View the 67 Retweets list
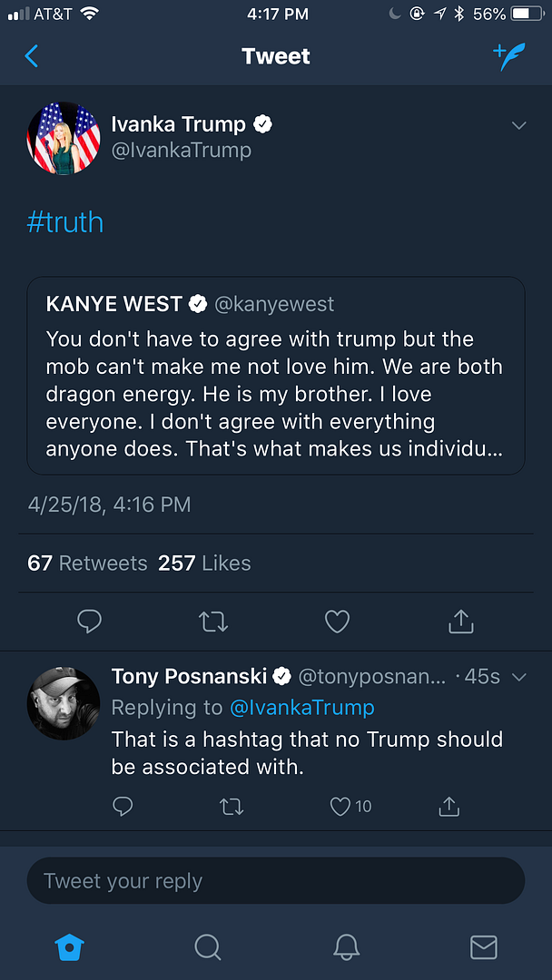Viewport: 552px width, 980px height. tap(87, 563)
